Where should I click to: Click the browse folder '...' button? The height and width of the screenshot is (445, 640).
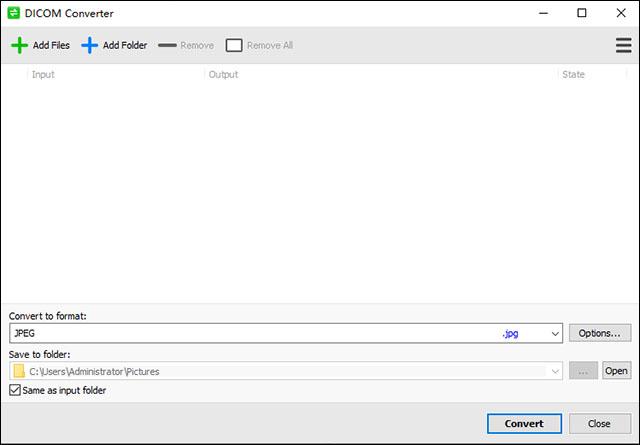(583, 371)
